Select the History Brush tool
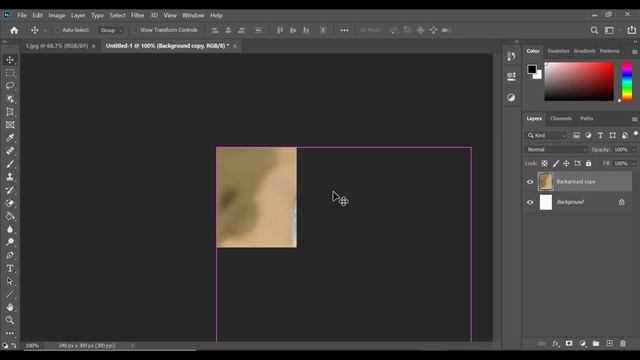Screen dimensions: 640x360 [10, 190]
